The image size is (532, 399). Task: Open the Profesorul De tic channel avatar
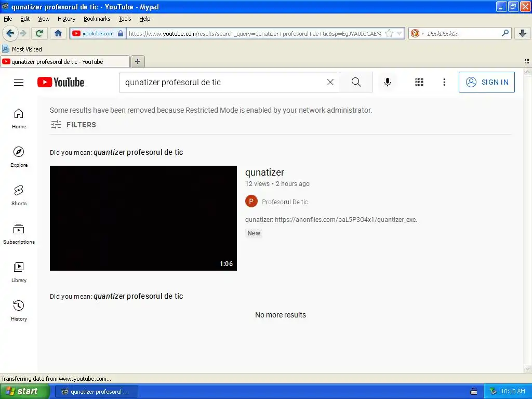[x=251, y=201]
